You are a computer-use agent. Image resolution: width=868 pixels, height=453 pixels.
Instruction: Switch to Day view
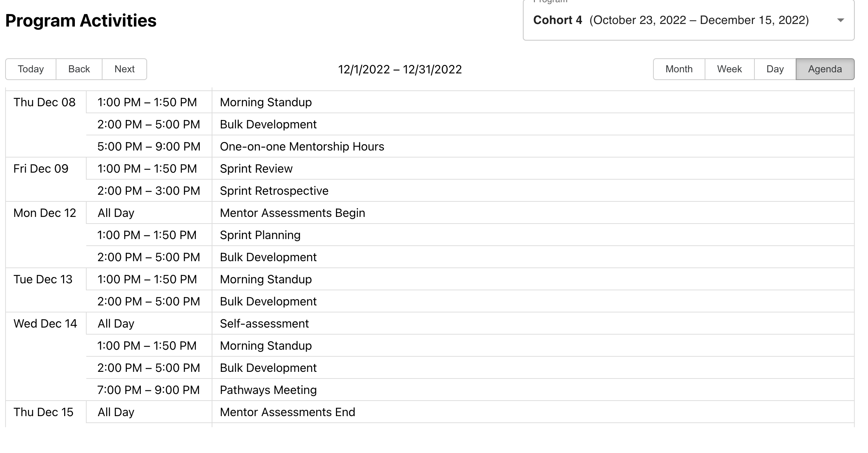click(x=774, y=69)
